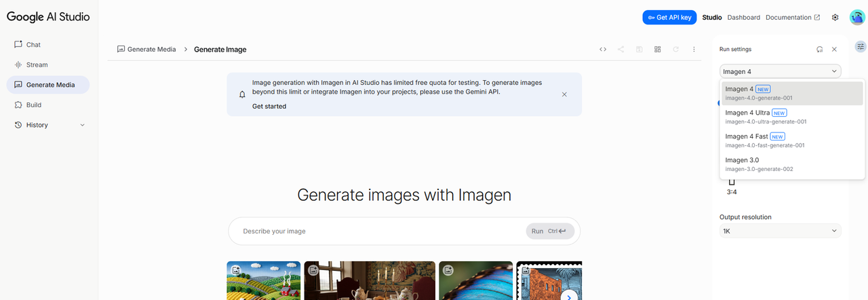Screen dimensions: 868x300
Task: Open the Chat section in the sidebar
Action: coord(47,45)
